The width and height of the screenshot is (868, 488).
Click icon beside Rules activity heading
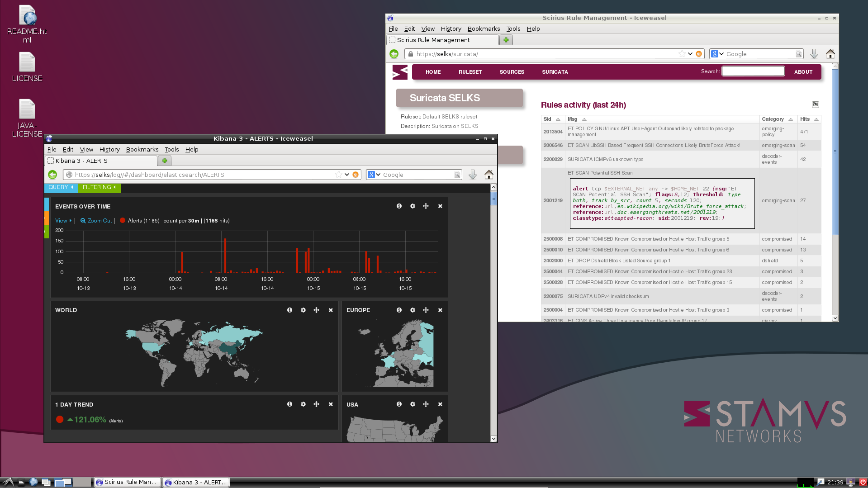(816, 104)
